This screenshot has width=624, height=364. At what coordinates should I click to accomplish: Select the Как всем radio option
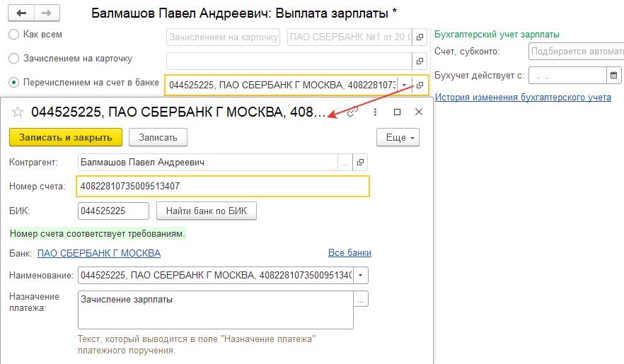click(13, 34)
